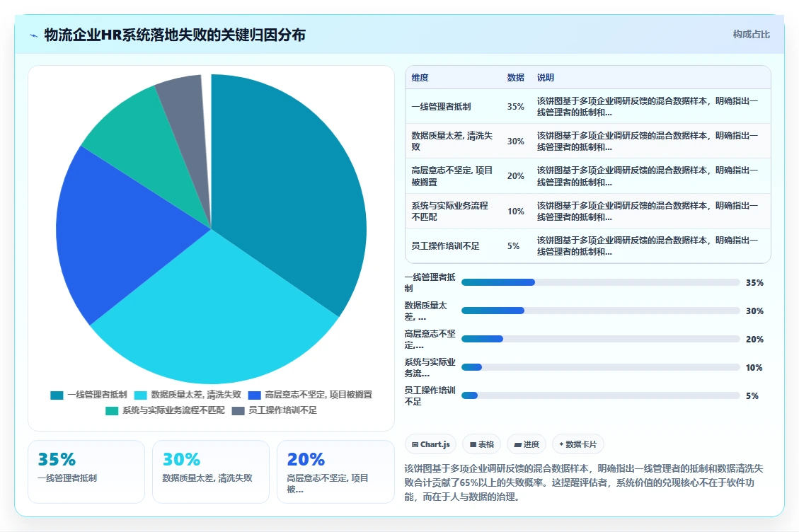The image size is (799, 532).
Task: Click table cell 高层意志不坚定, 项目被搁置
Action: click(x=452, y=176)
